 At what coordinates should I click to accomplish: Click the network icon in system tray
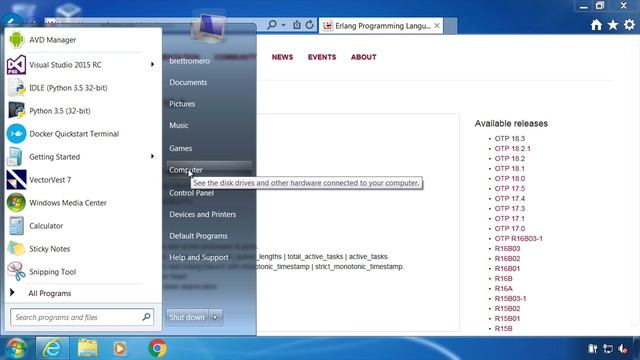click(608, 349)
